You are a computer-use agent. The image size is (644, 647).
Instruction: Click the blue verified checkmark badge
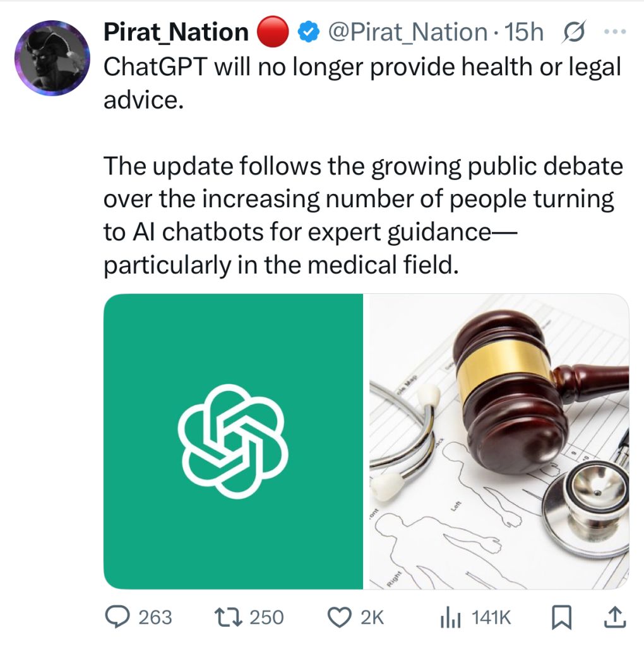[307, 32]
